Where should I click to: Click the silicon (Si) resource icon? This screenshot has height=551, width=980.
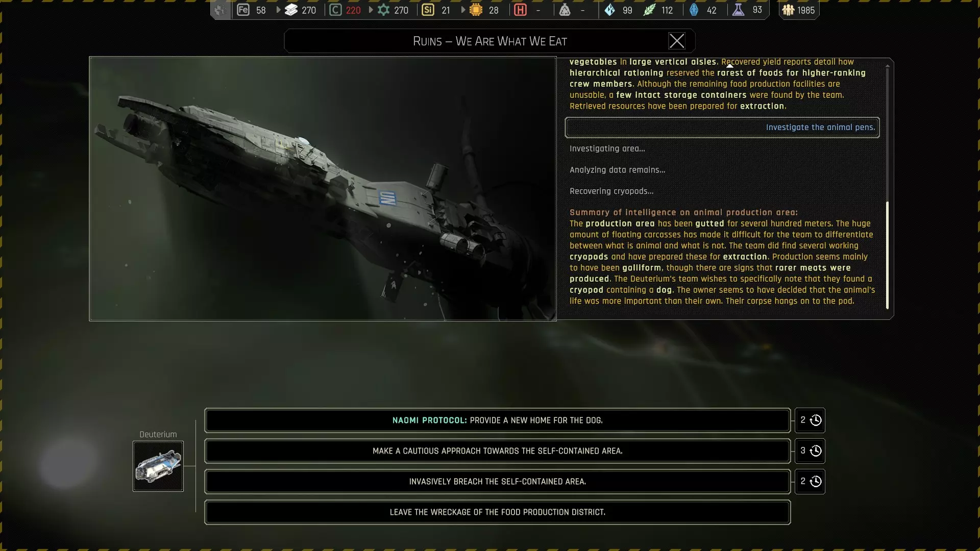[428, 10]
